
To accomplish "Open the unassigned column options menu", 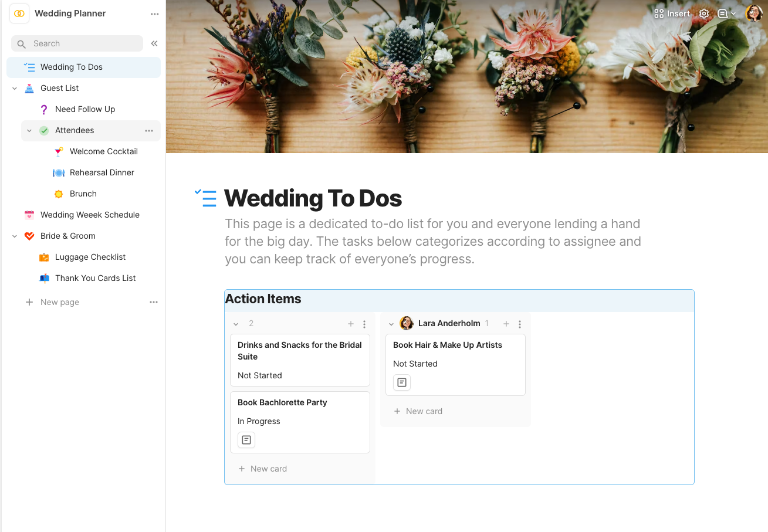I will [x=364, y=324].
